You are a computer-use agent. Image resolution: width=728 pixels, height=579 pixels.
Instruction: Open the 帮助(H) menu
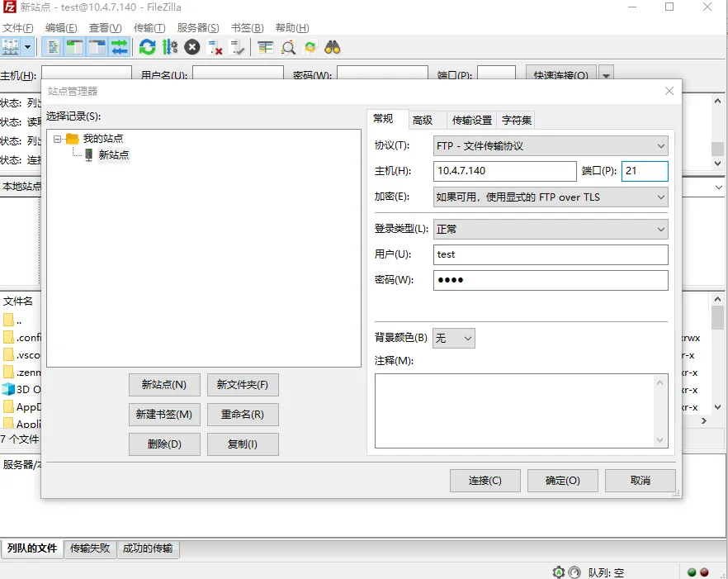pos(292,28)
